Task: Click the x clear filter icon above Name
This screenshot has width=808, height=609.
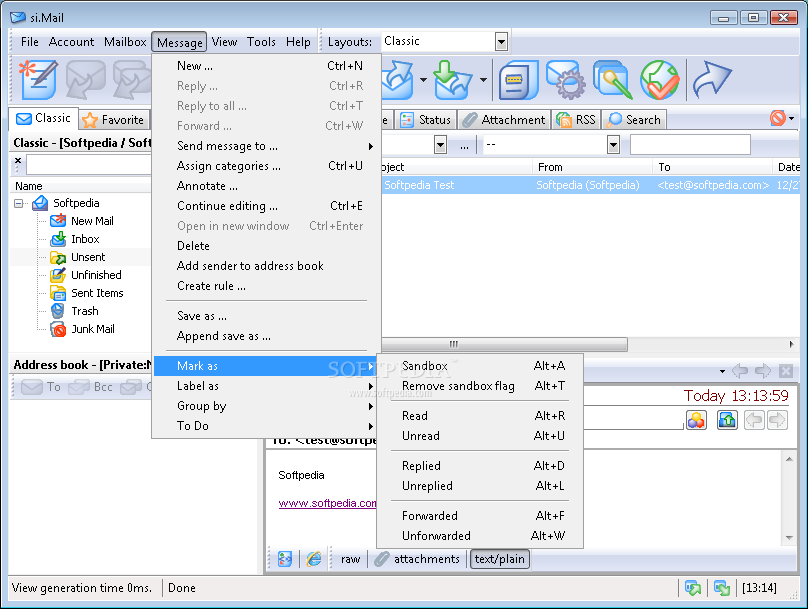Action: pyautogui.click(x=18, y=160)
